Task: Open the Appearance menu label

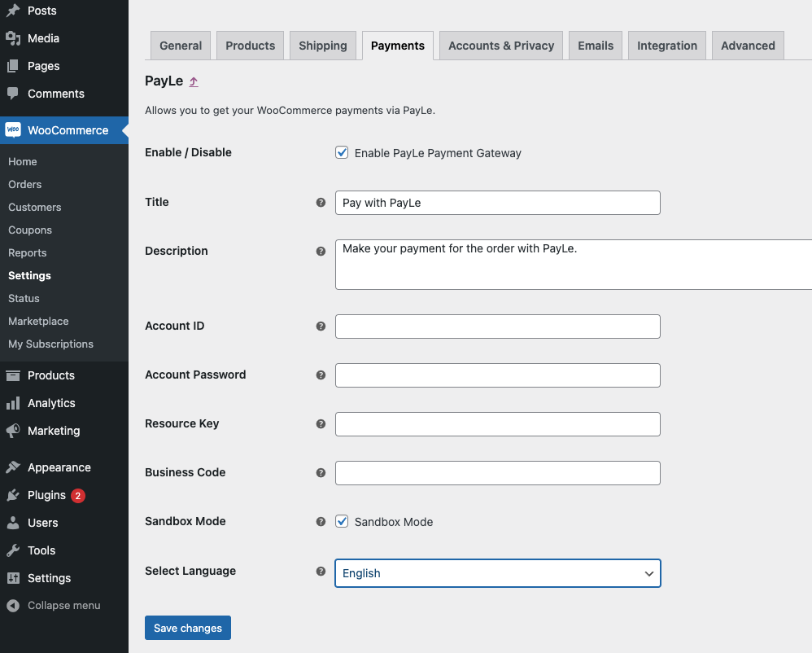Action: 59,467
